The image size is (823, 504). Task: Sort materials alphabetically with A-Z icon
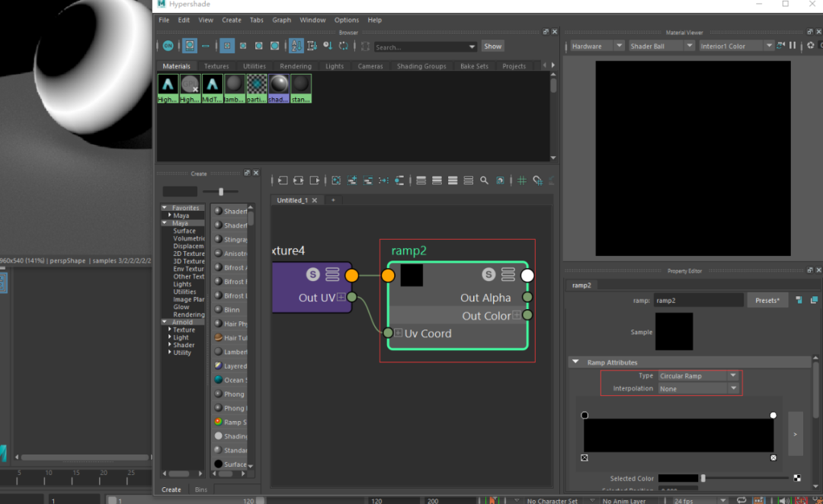pos(296,46)
